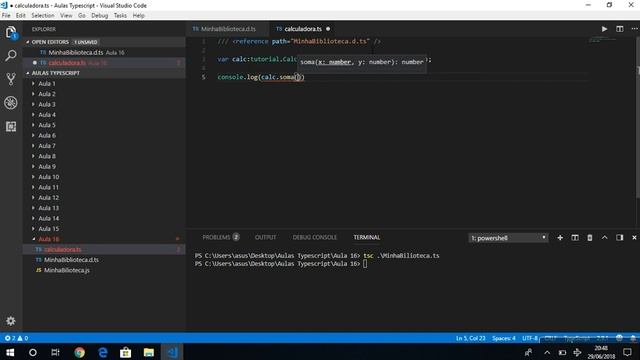Switch to the Problems panel tab
The image size is (640, 360).
click(220, 237)
